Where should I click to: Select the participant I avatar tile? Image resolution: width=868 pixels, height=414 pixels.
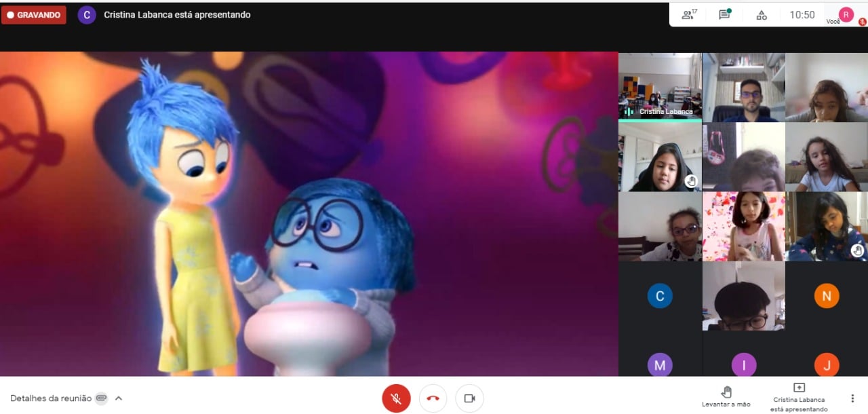[744, 354]
